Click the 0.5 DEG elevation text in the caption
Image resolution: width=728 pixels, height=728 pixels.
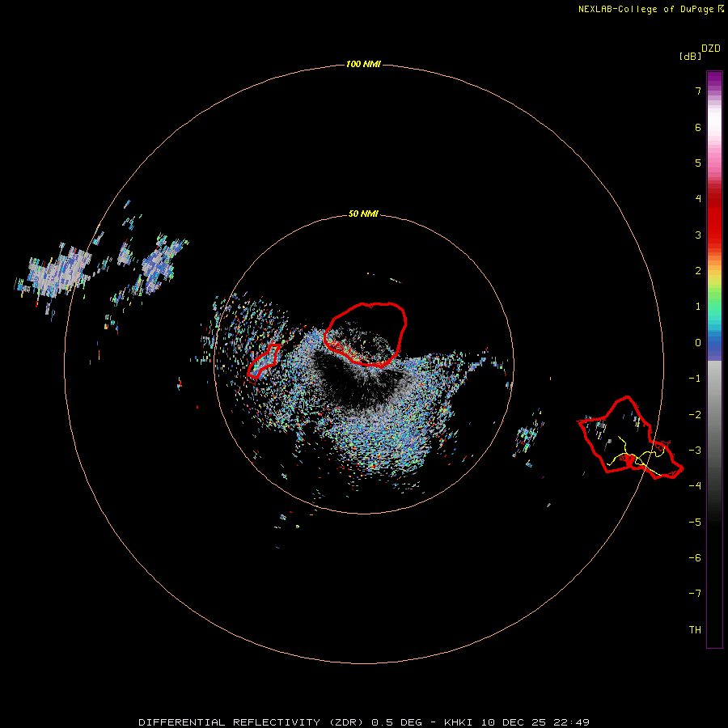point(396,722)
